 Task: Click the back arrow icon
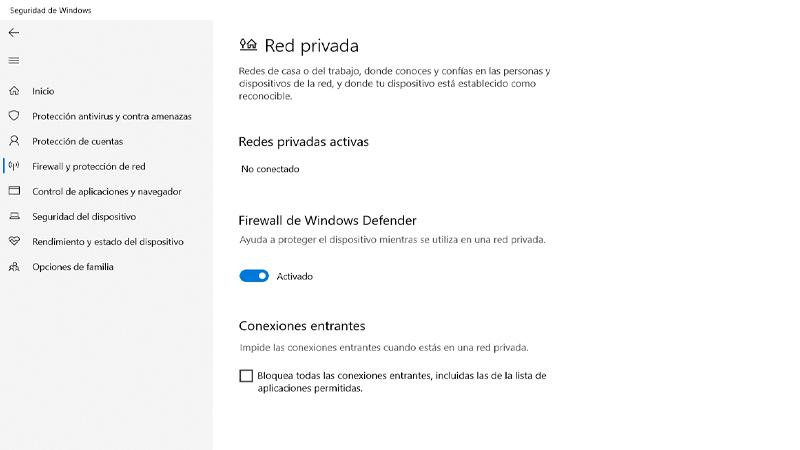(x=14, y=33)
